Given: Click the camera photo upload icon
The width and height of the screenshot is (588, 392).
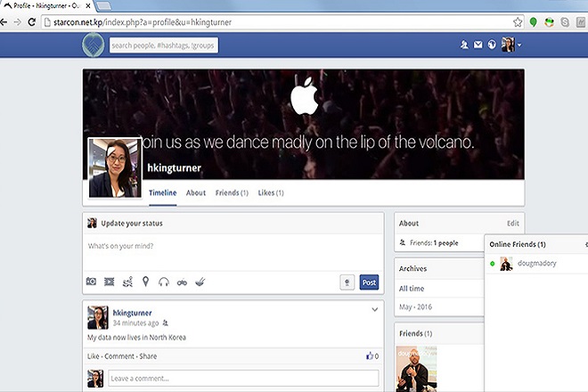Looking at the screenshot, I should pyautogui.click(x=91, y=282).
